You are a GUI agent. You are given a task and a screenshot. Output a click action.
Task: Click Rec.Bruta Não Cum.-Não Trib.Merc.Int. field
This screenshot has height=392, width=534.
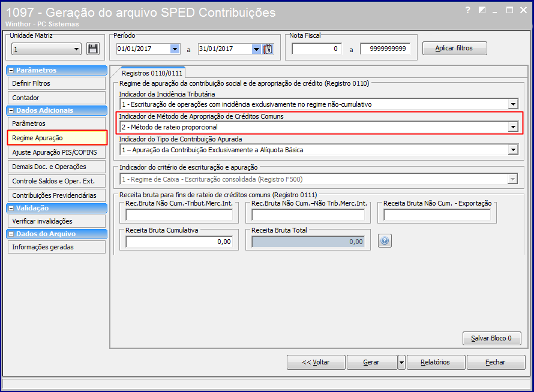(x=308, y=215)
